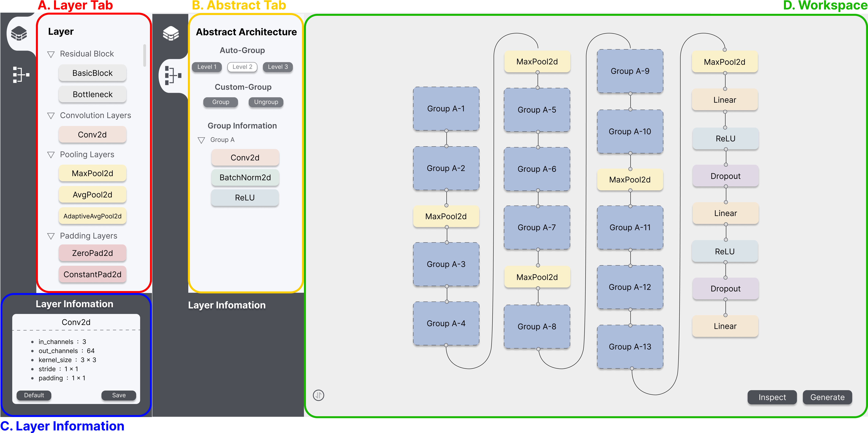Screen dimensions: 868x433
Task: Open the Layer tab stack icon
Action: point(19,33)
